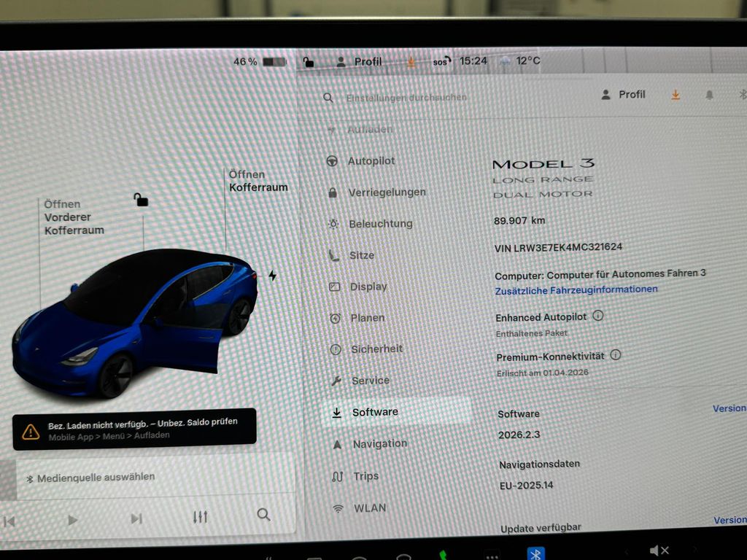Tap the lock icon above the car
The image size is (747, 560).
[141, 199]
